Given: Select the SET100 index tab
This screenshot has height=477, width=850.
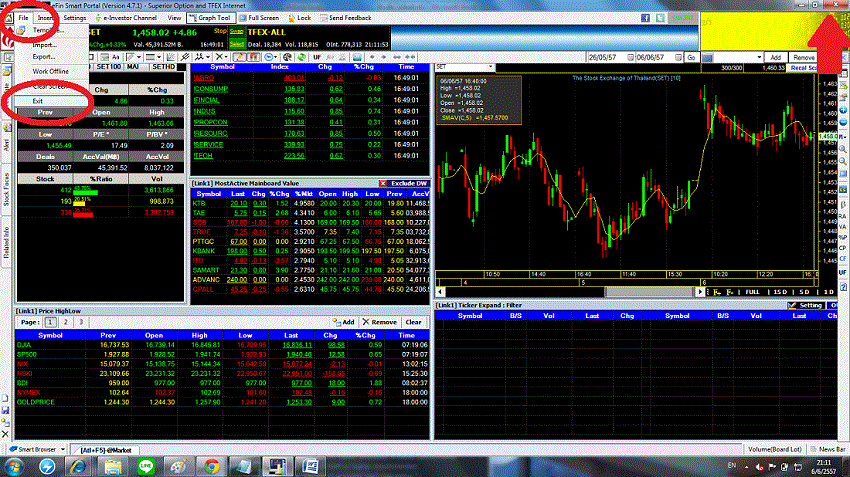Looking at the screenshot, I should point(108,67).
